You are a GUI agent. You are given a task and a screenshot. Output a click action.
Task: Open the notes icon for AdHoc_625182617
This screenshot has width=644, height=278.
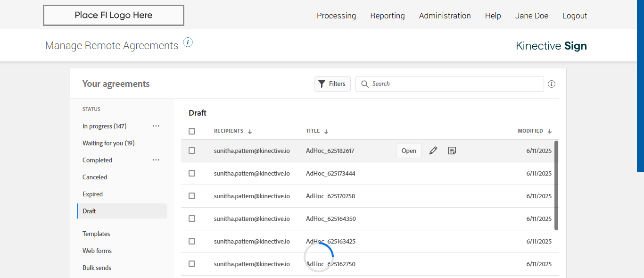click(x=452, y=151)
